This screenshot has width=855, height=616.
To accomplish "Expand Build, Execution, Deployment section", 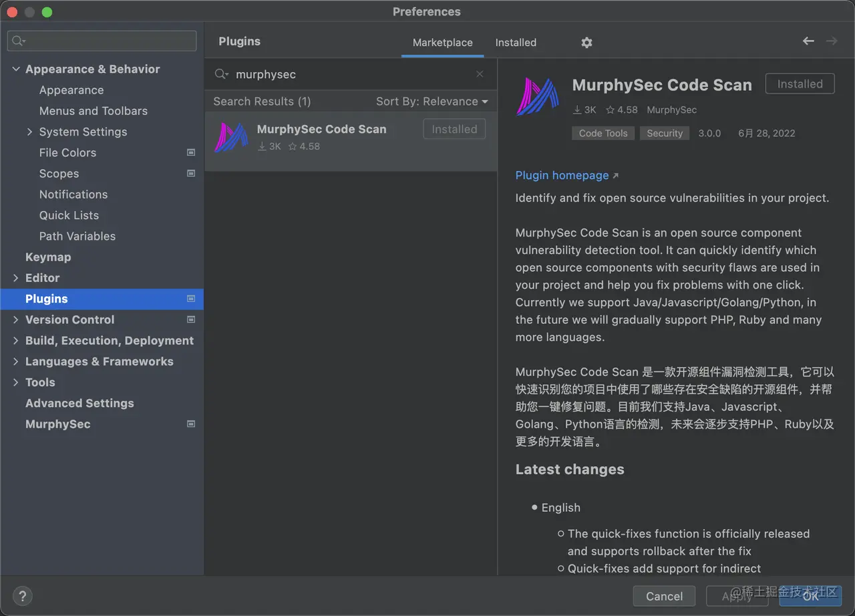I will coord(16,341).
